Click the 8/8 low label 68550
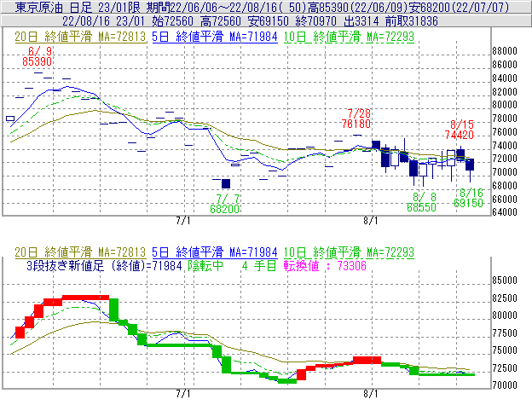 [x=421, y=207]
